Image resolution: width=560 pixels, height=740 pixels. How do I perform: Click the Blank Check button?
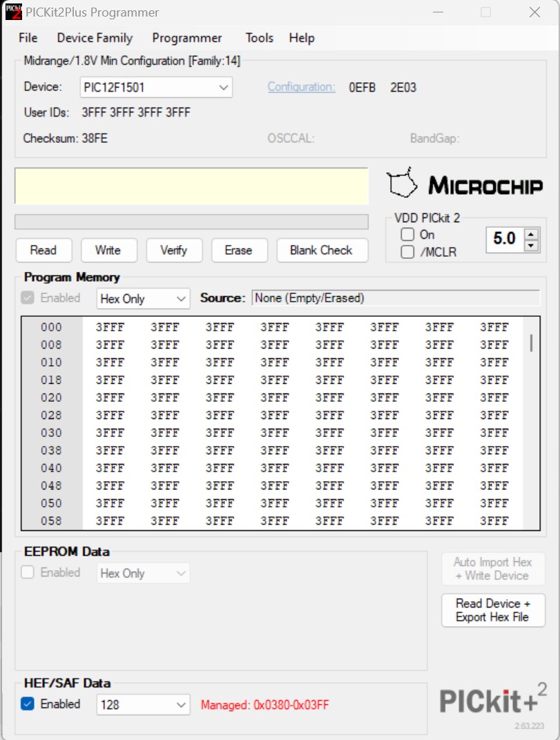322,250
